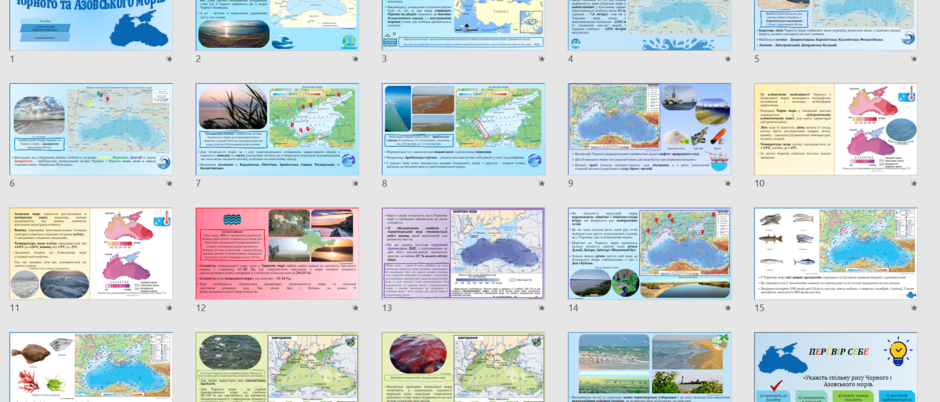940x402 pixels.
Task: Preview animations via star icon of slide 9
Action: 728,183
